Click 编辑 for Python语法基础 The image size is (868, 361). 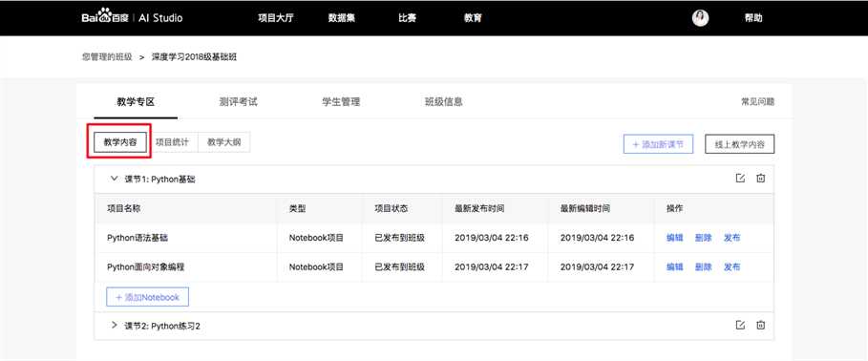click(x=675, y=238)
